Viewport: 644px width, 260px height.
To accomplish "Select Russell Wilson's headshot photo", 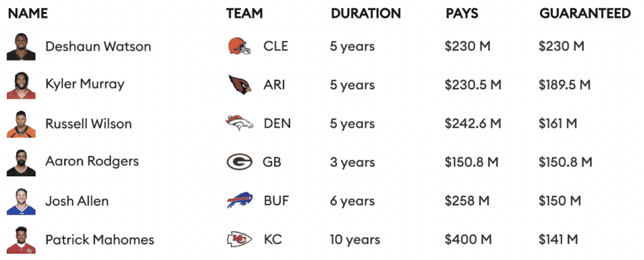I will pos(21,124).
